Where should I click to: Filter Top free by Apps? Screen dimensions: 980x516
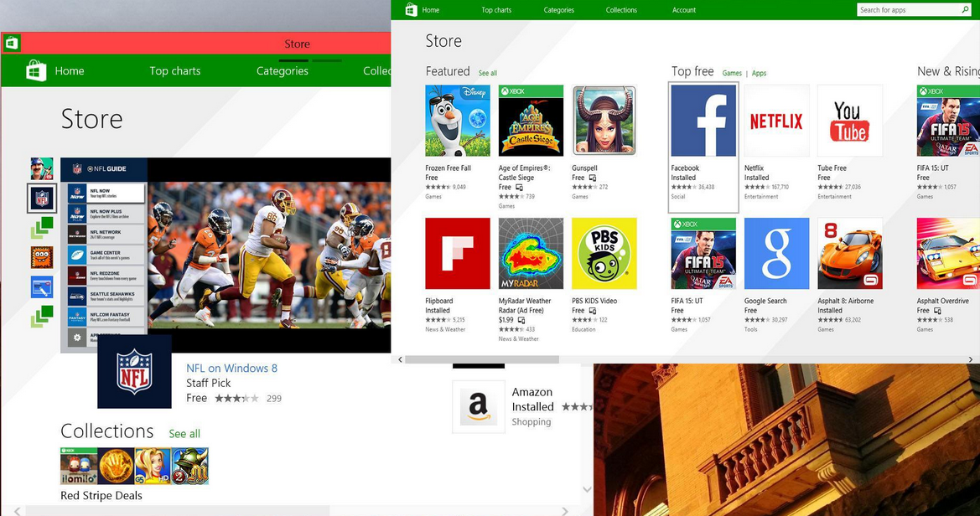[x=759, y=73]
